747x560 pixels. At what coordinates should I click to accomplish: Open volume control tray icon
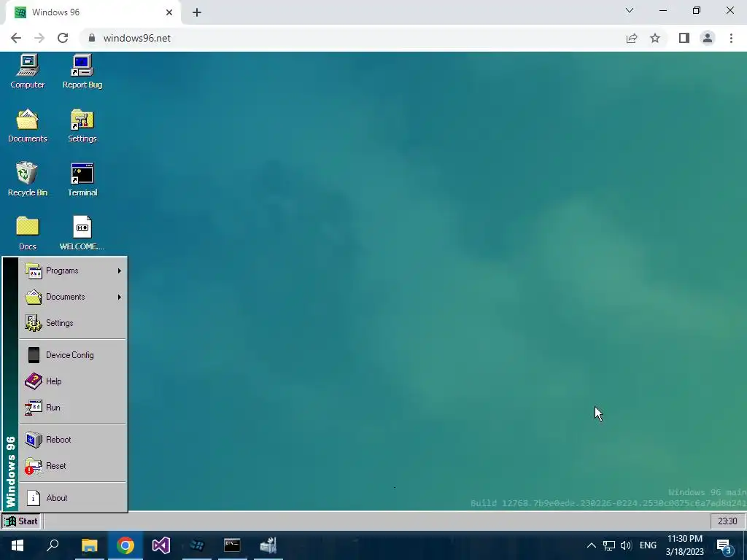coord(626,545)
